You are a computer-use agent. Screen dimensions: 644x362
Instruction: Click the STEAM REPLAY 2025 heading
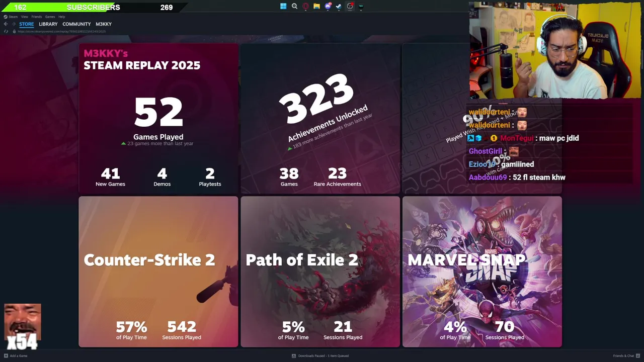tap(142, 65)
